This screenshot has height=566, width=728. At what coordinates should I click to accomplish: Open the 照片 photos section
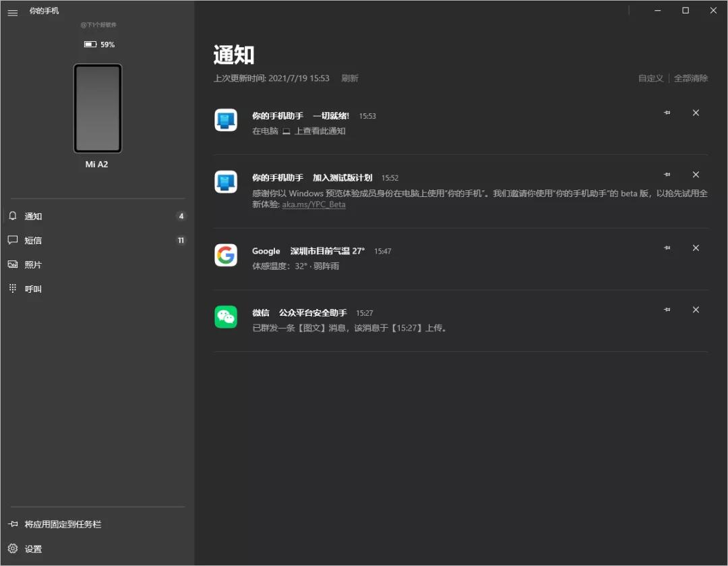pyautogui.click(x=32, y=264)
